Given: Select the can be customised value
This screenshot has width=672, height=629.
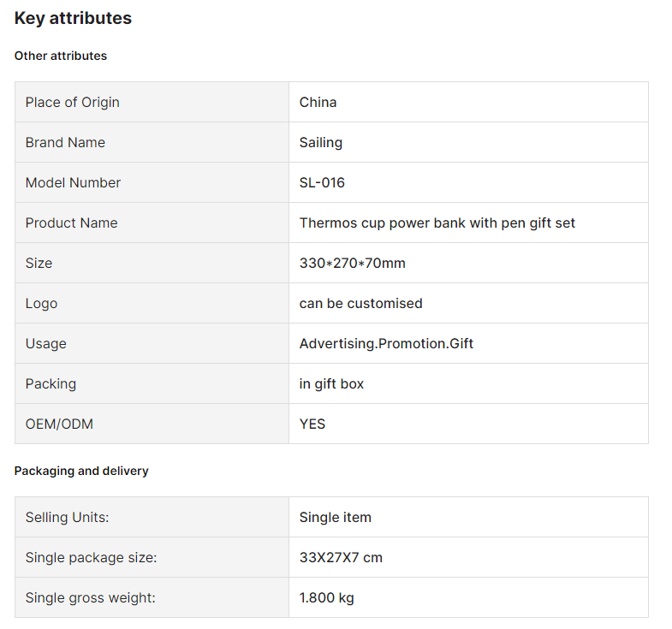Looking at the screenshot, I should point(361,303).
